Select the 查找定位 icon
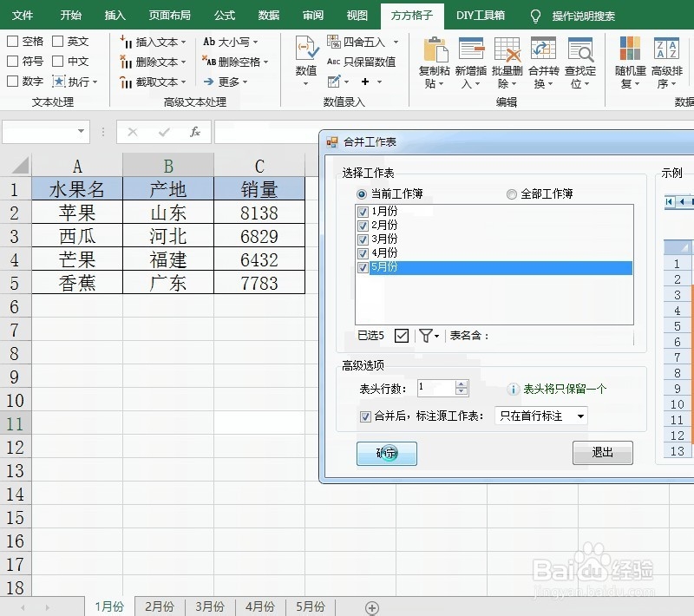694x616 pixels. pos(579,56)
